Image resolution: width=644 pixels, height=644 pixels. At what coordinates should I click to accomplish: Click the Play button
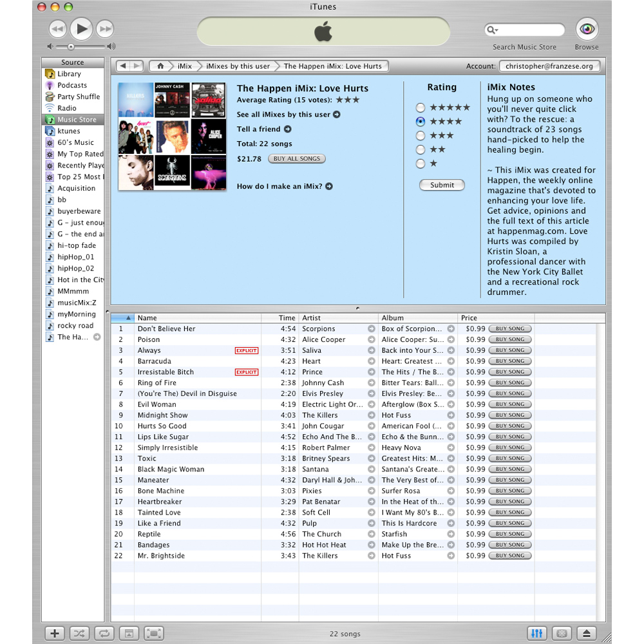pos(81,29)
